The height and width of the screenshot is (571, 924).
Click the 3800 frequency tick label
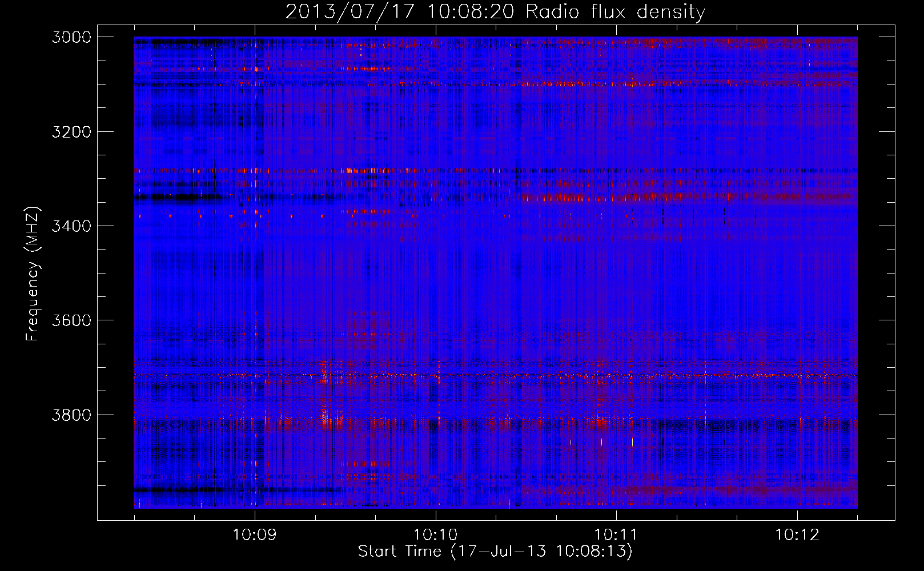coord(71,415)
